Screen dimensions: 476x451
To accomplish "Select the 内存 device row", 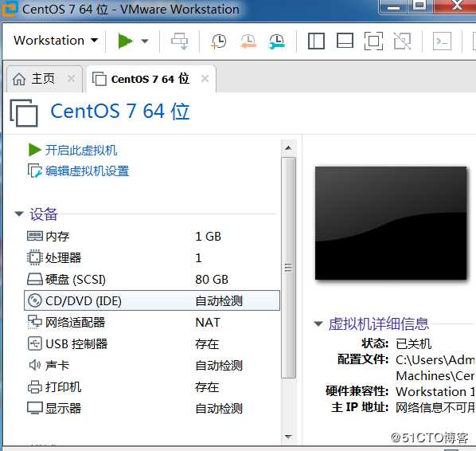I will click(152, 237).
